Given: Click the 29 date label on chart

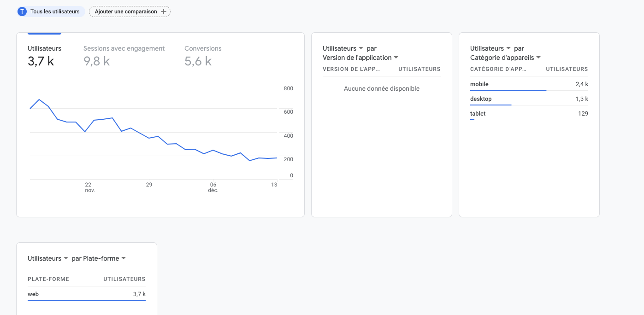Looking at the screenshot, I should (x=149, y=185).
